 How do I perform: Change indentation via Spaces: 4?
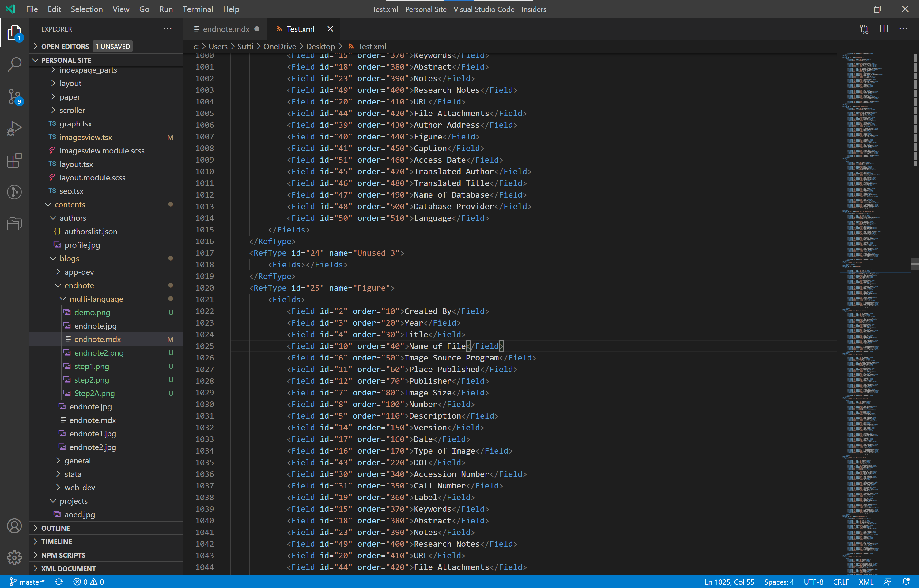pyautogui.click(x=779, y=582)
